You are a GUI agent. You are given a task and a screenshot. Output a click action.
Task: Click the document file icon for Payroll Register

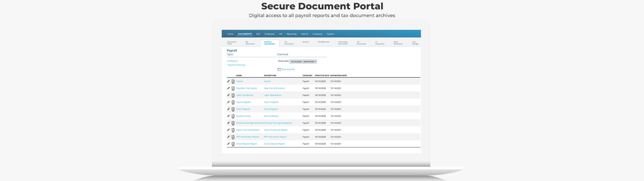233,102
